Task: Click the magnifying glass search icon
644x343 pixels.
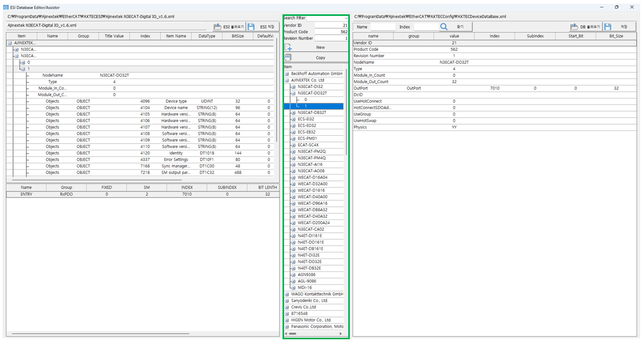Action: pyautogui.click(x=444, y=27)
